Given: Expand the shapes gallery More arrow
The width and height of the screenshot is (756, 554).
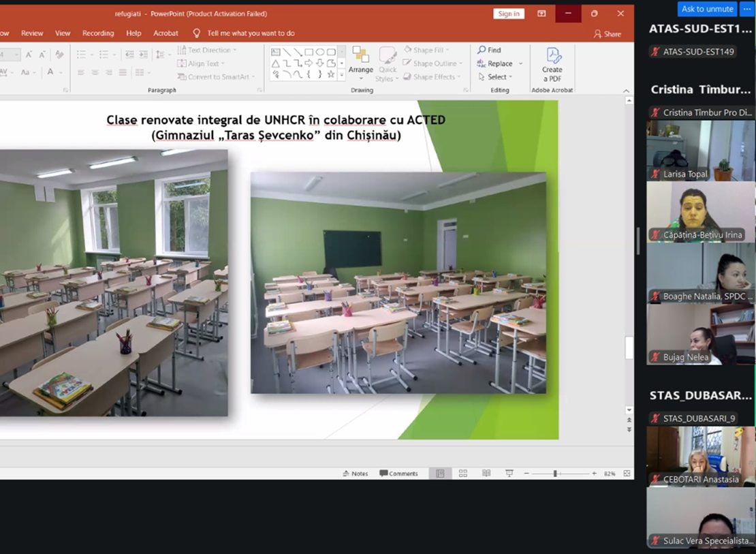Looking at the screenshot, I should (342, 74).
